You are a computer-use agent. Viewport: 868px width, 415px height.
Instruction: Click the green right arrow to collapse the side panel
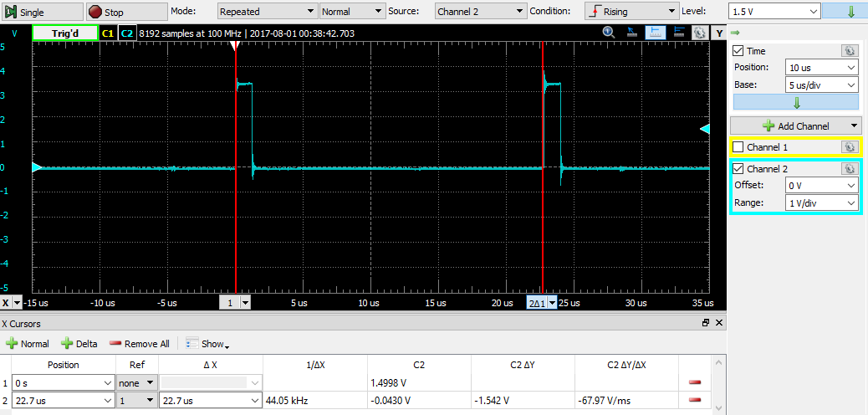735,32
